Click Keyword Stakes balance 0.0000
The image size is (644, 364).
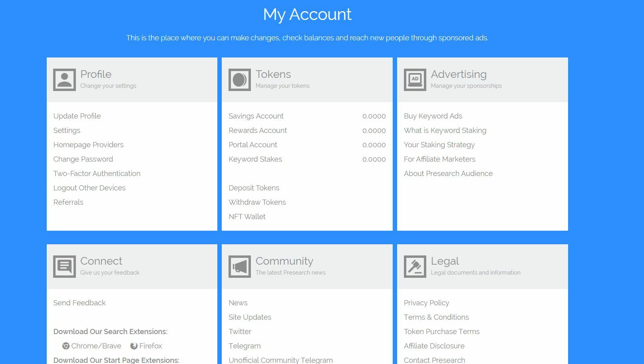click(374, 159)
